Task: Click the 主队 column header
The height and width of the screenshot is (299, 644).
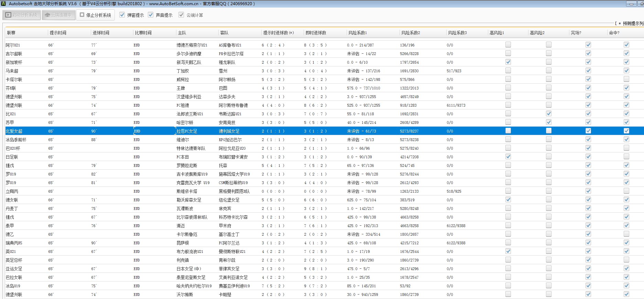Action: 182,33
